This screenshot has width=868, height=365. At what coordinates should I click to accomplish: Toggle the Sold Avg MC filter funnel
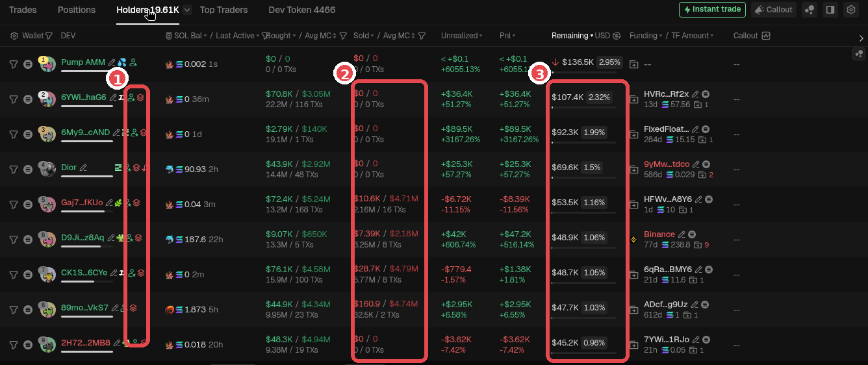(x=422, y=36)
